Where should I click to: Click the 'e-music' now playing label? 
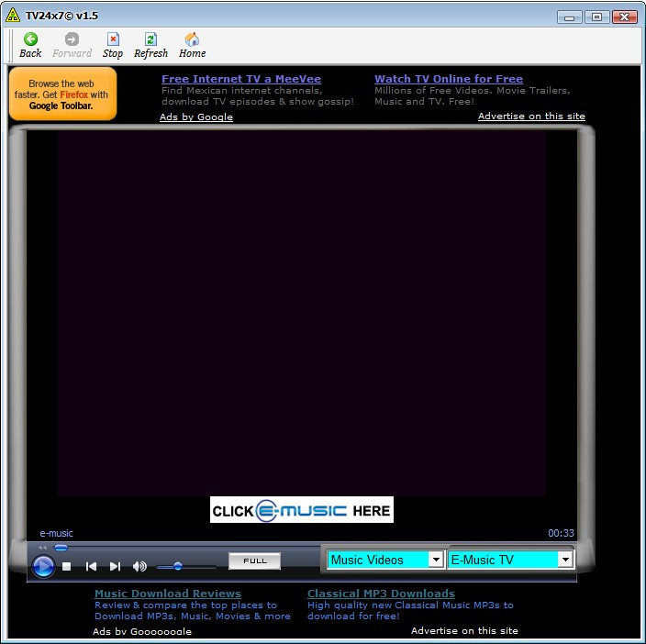(x=56, y=533)
